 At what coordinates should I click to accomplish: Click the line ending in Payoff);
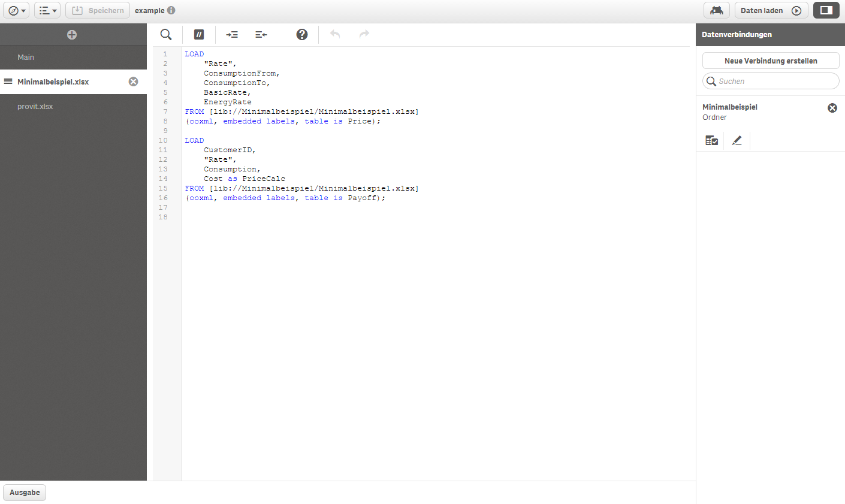pyautogui.click(x=285, y=198)
